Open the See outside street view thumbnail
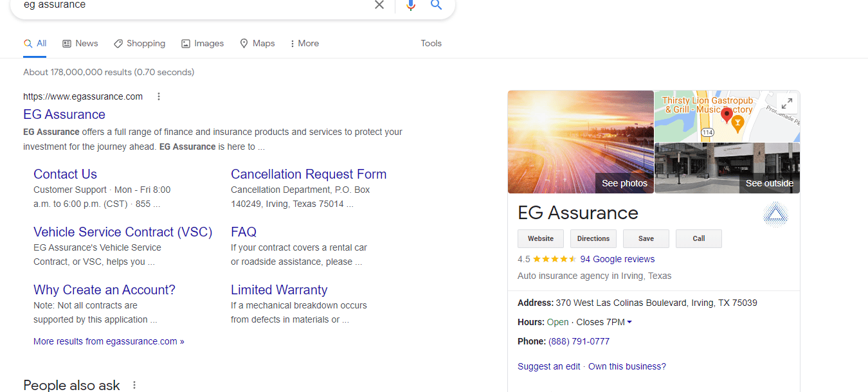Image resolution: width=868 pixels, height=392 pixels. click(x=727, y=168)
